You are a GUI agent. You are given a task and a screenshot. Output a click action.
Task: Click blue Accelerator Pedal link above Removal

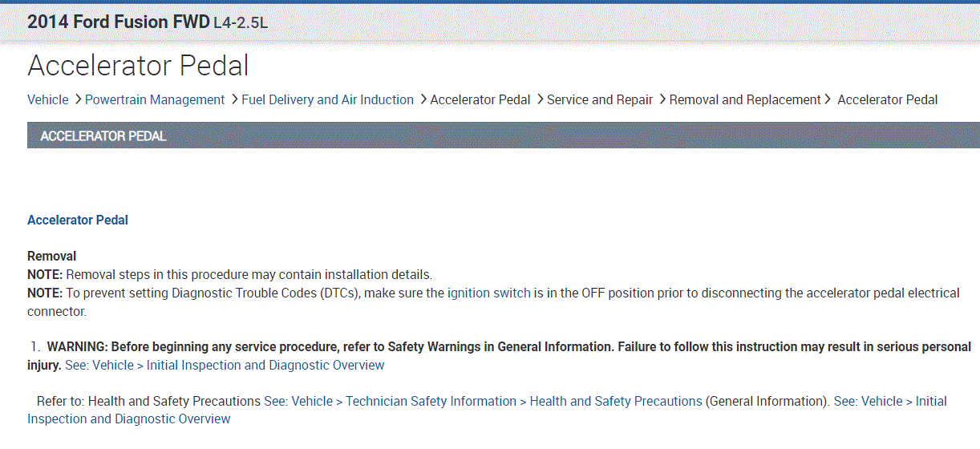pyautogui.click(x=78, y=220)
